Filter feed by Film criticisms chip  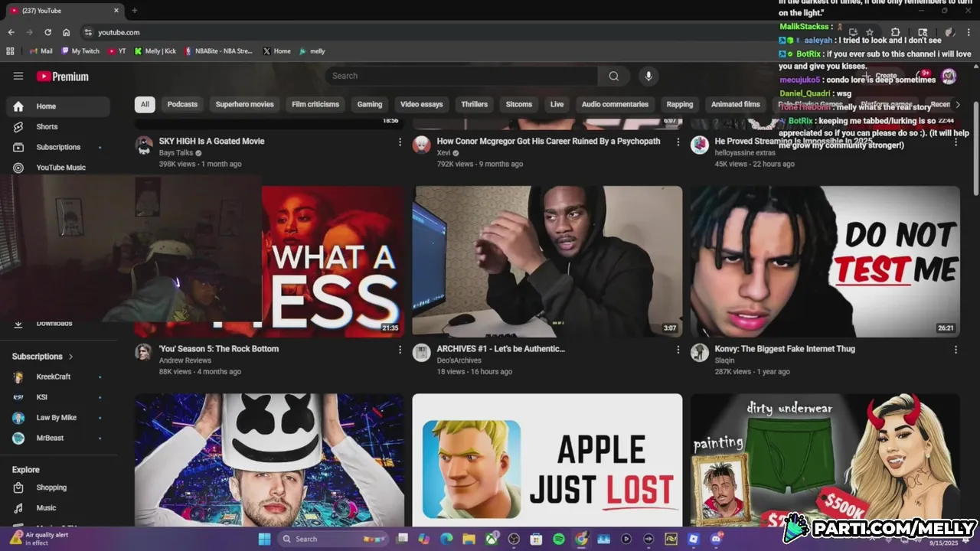click(x=315, y=104)
